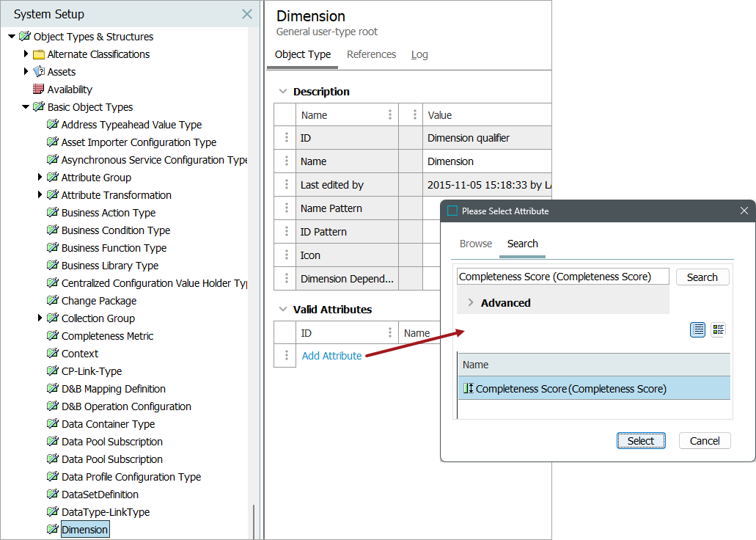This screenshot has height=540, width=756.
Task: Switch to tree view icon in dialog
Action: pyautogui.click(x=718, y=329)
